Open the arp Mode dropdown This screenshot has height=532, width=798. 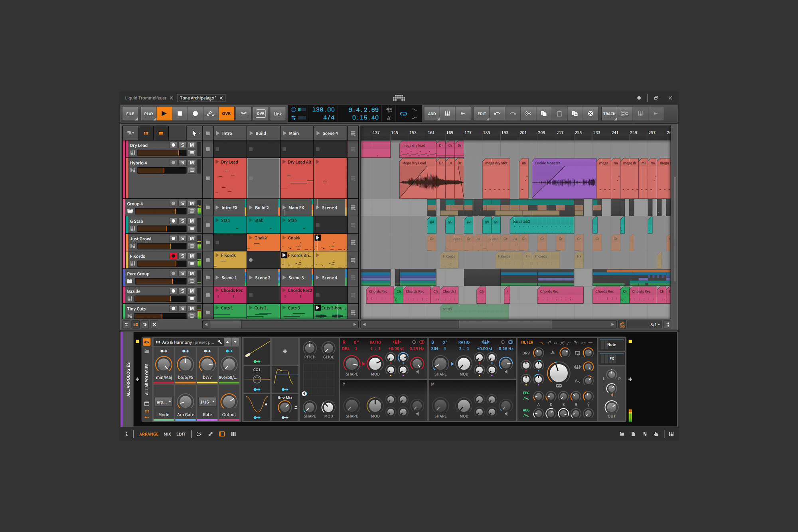coord(164,402)
